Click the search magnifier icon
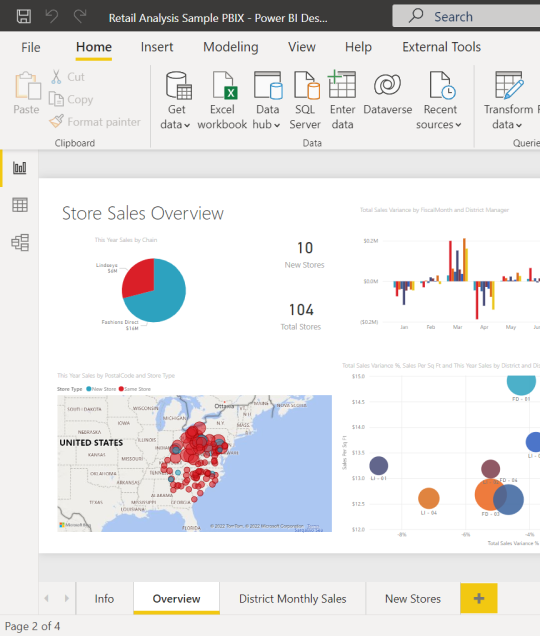The image size is (540, 640). 416,16
